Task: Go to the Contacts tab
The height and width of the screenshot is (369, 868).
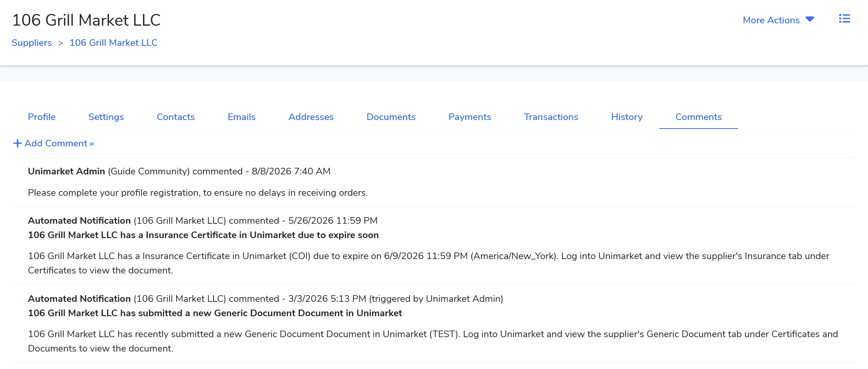Action: click(x=176, y=117)
